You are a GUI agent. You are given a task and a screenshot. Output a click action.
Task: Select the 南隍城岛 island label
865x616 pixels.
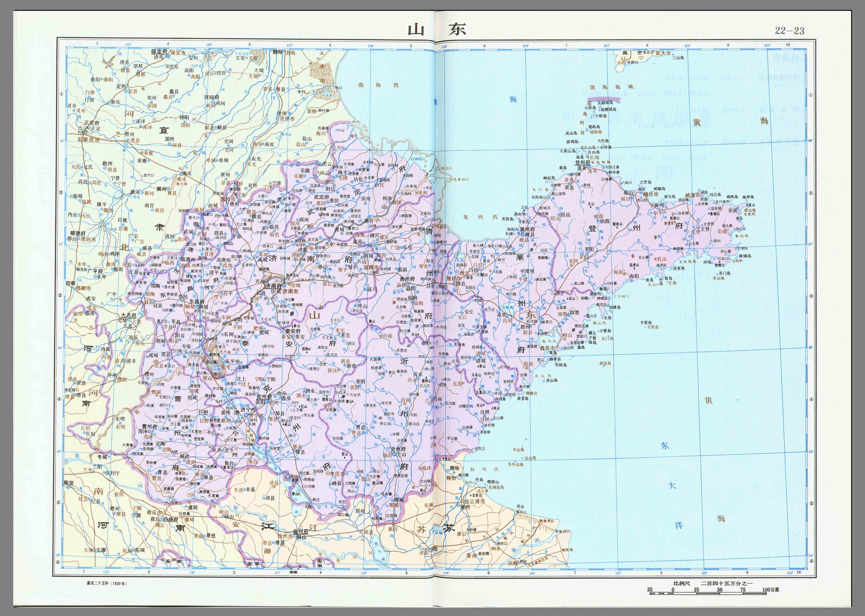608,109
